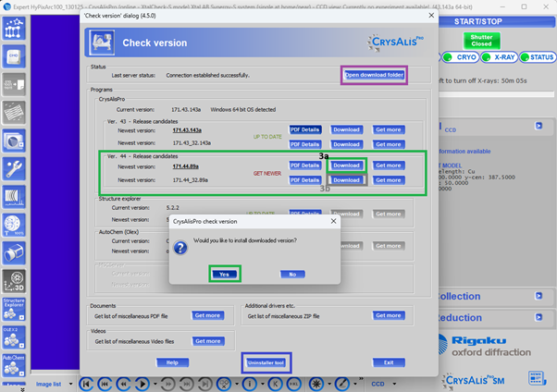This screenshot has width=557, height=392.
Task: Open the news icon at bottom right corner
Action: pos(537,377)
